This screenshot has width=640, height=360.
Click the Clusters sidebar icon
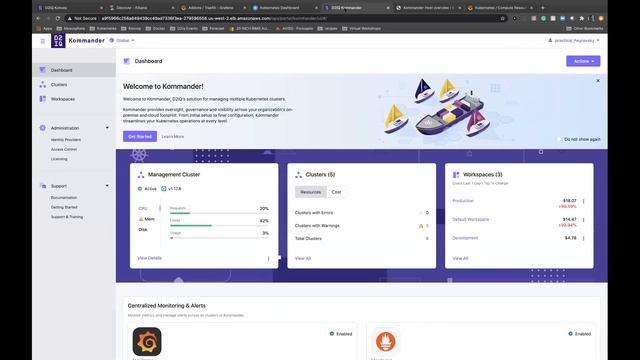click(x=42, y=84)
